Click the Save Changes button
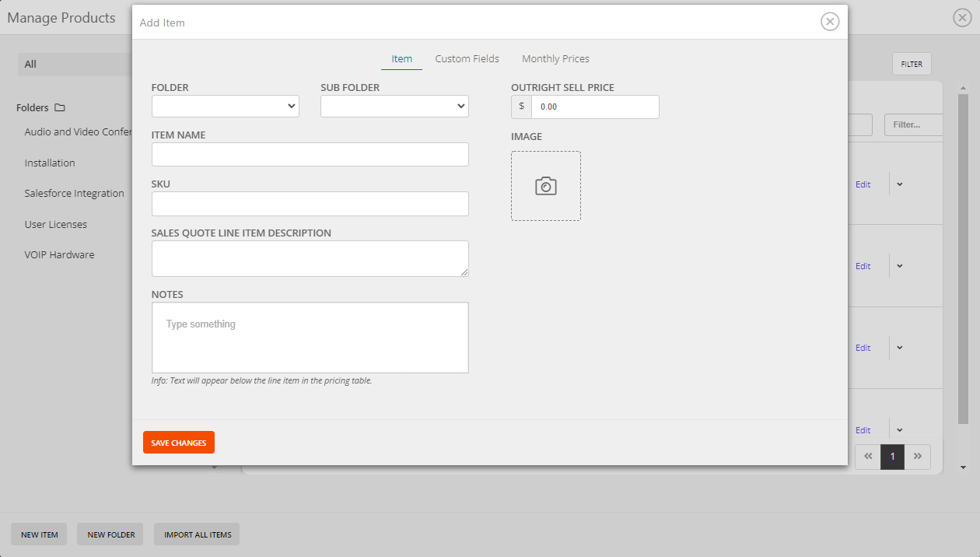The image size is (980, 557). coord(178,443)
